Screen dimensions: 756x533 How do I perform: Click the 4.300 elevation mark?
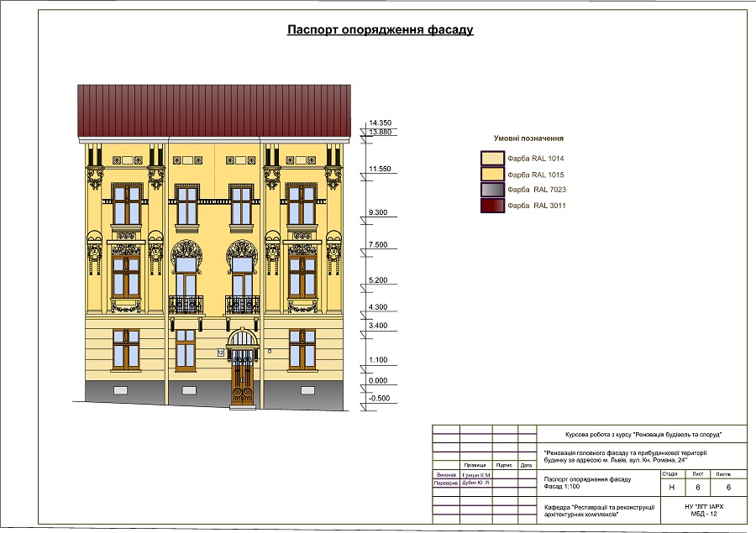(378, 307)
